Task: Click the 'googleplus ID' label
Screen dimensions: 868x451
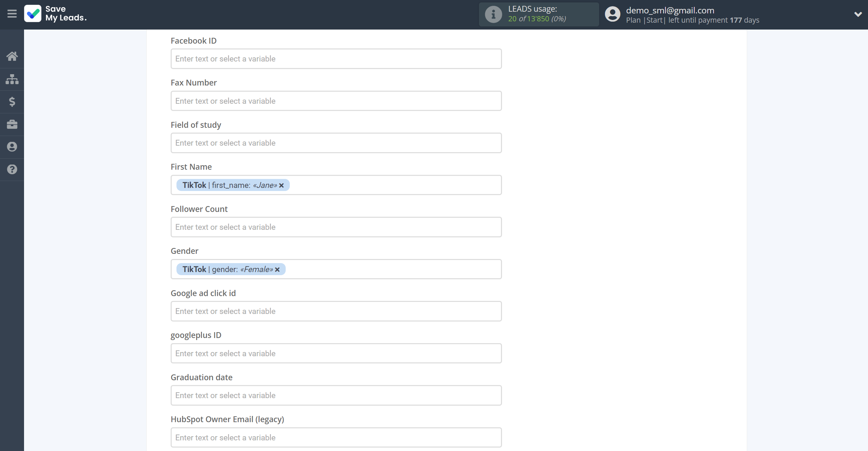Action: [196, 335]
